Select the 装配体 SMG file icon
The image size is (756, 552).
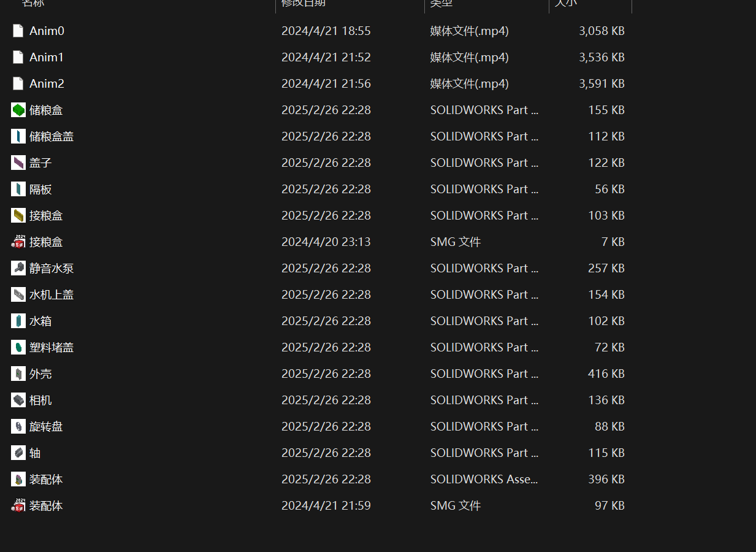pos(18,505)
